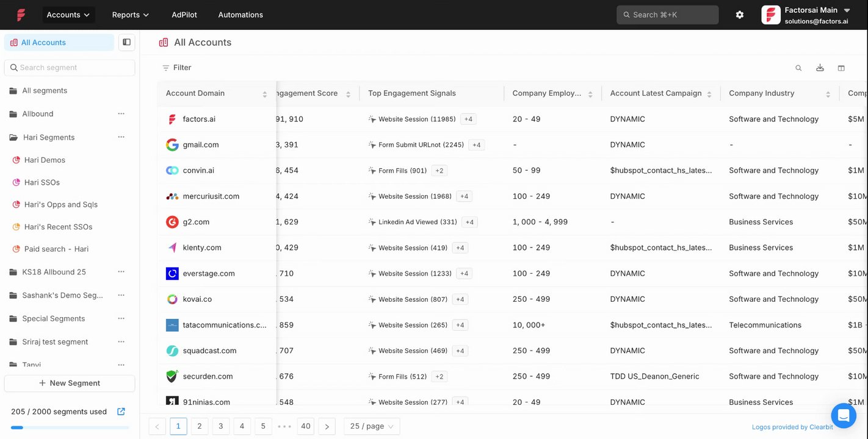This screenshot has height=439, width=868.
Task: Click the klenty.com logo icon
Action: (x=172, y=248)
